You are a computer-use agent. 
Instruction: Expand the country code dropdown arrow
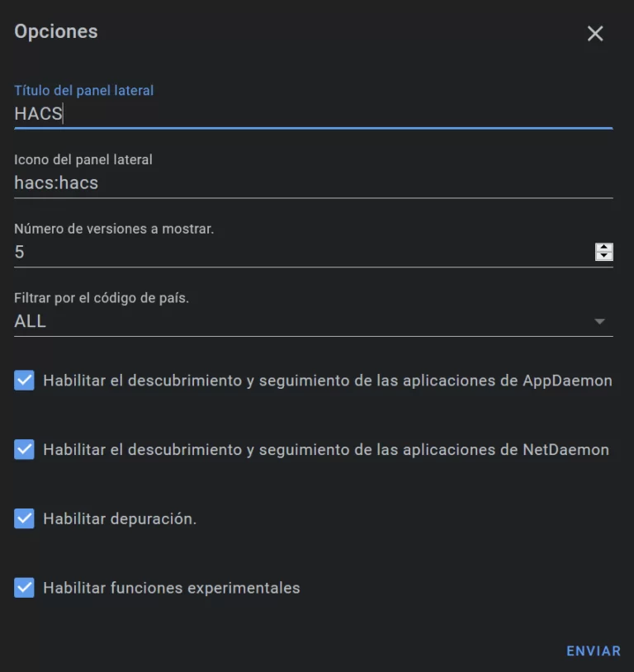point(600,321)
